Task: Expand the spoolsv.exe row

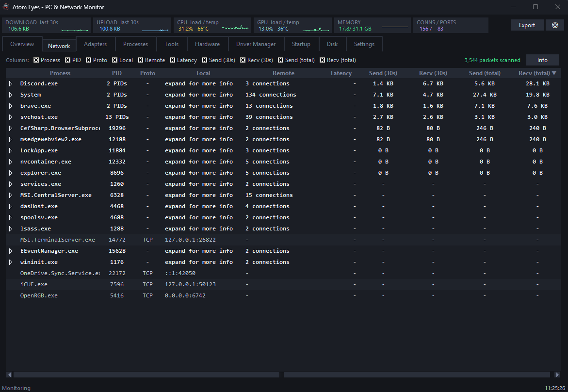Action: [11, 218]
